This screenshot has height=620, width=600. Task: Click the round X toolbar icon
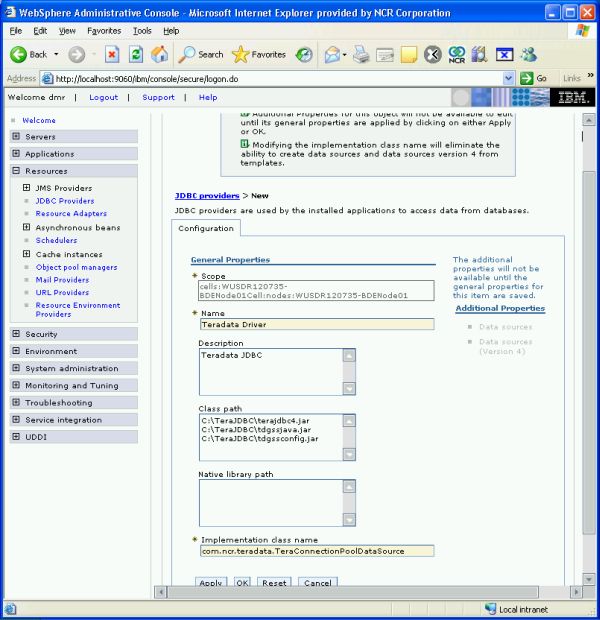click(433, 55)
